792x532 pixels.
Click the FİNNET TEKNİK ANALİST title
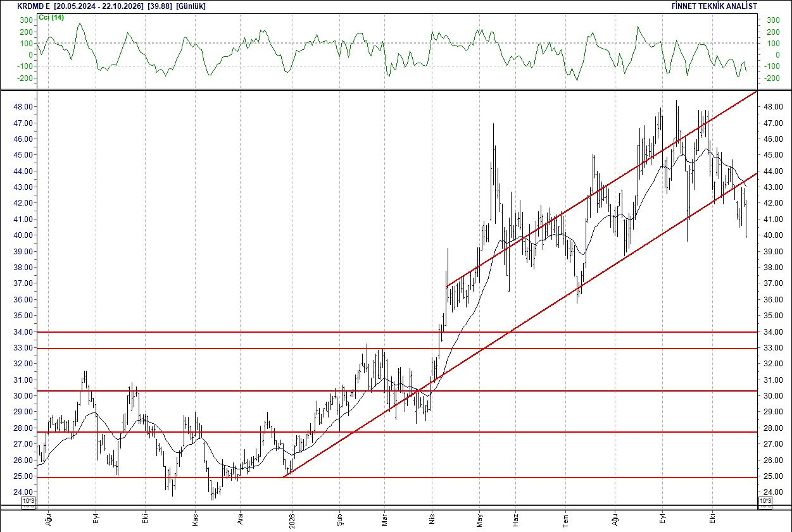point(714,6)
